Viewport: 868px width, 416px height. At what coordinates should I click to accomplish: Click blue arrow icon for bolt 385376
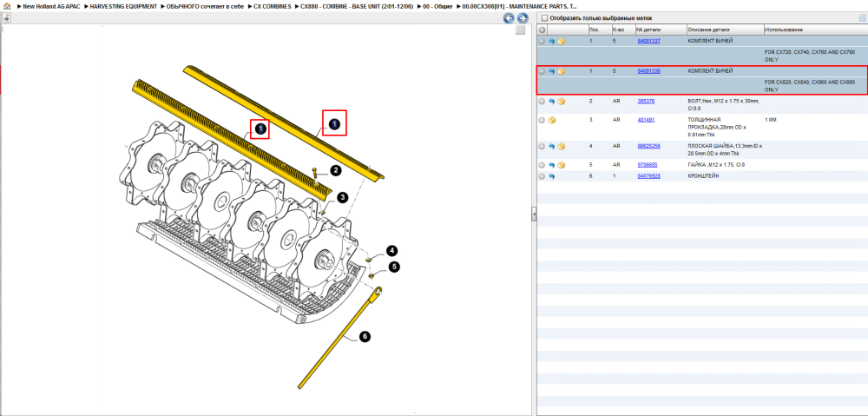click(x=551, y=102)
